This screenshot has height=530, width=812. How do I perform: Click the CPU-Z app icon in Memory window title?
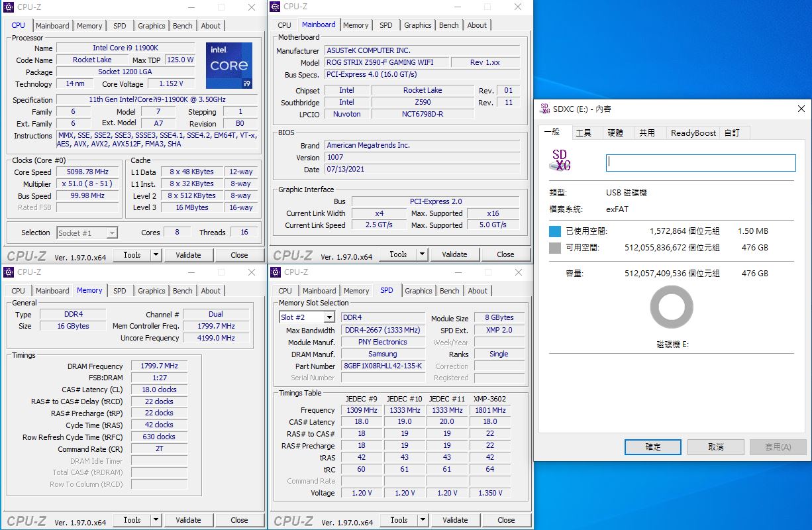tap(9, 272)
